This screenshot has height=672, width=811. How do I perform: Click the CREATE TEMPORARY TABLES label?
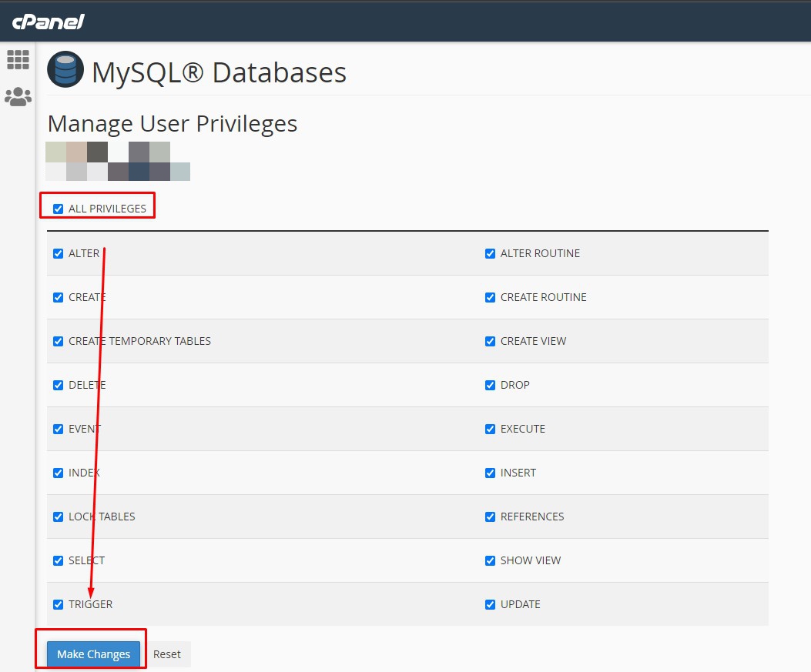(139, 341)
